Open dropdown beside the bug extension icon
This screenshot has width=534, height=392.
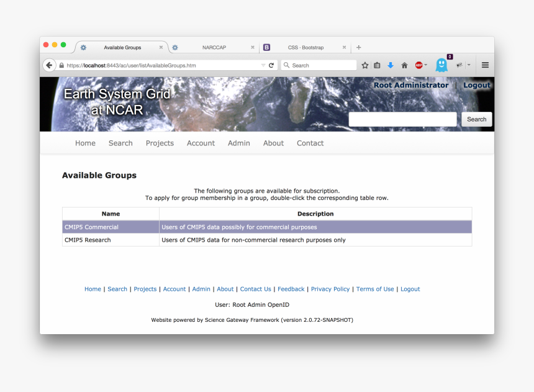[469, 65]
